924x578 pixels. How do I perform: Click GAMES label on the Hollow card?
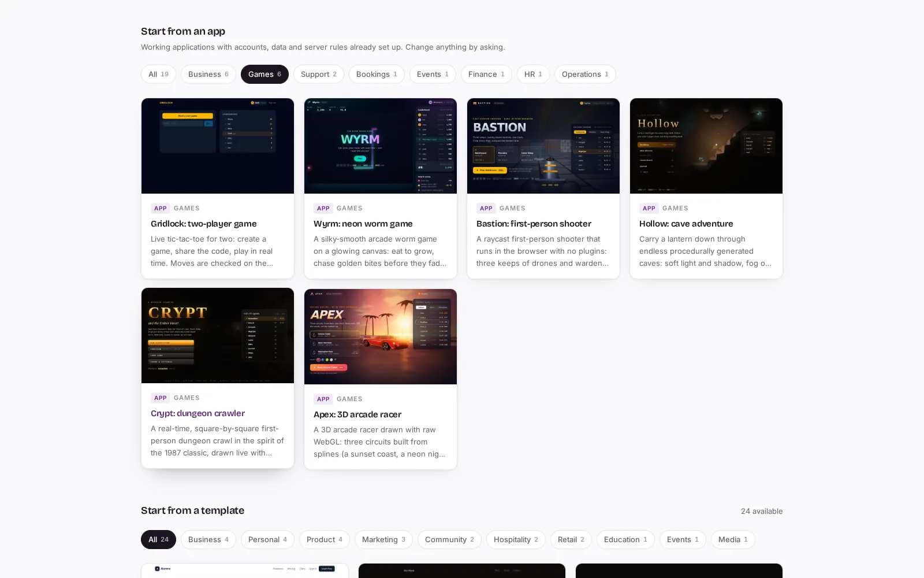(675, 208)
